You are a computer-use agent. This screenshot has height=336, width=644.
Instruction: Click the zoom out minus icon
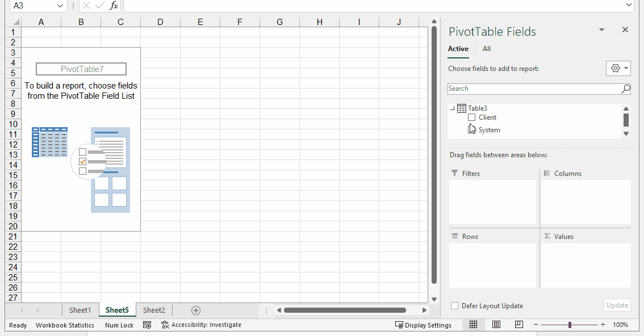tap(536, 325)
